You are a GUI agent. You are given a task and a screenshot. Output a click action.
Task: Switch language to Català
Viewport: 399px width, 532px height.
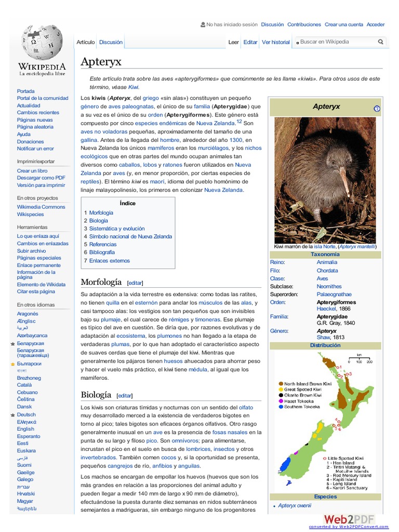(x=24, y=385)
